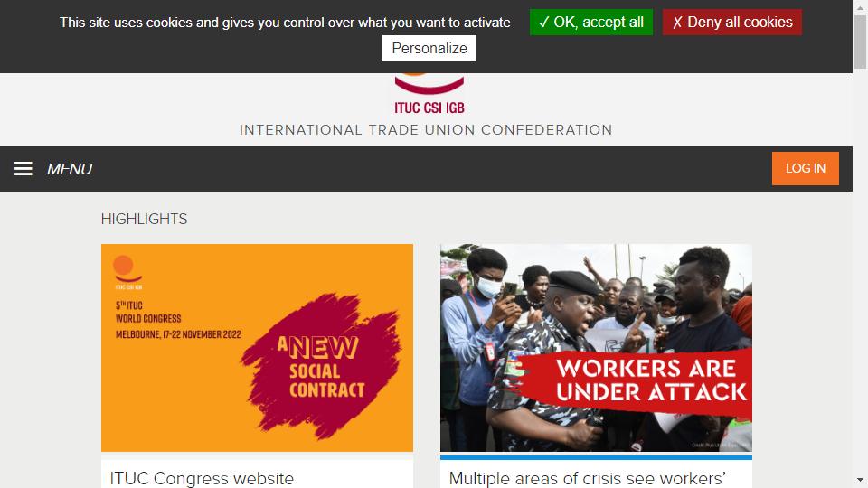Click the blue bar under the workers photo
This screenshot has width=868, height=488.
point(596,457)
